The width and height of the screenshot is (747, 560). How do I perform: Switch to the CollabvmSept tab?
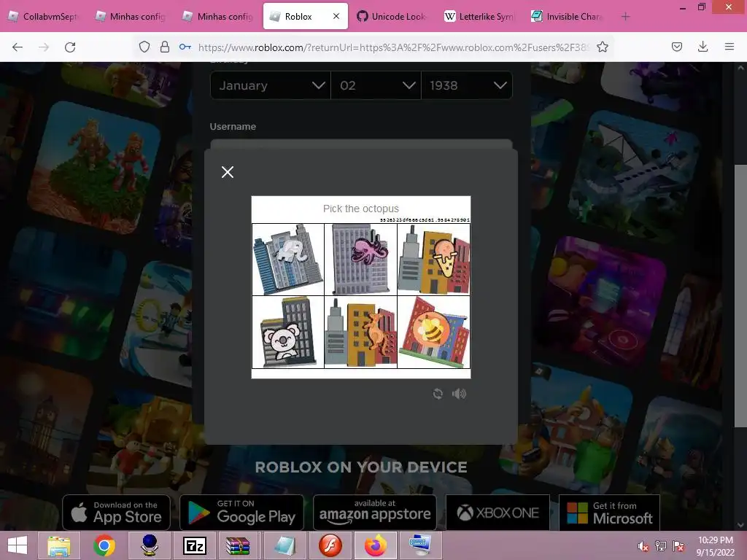click(44, 17)
